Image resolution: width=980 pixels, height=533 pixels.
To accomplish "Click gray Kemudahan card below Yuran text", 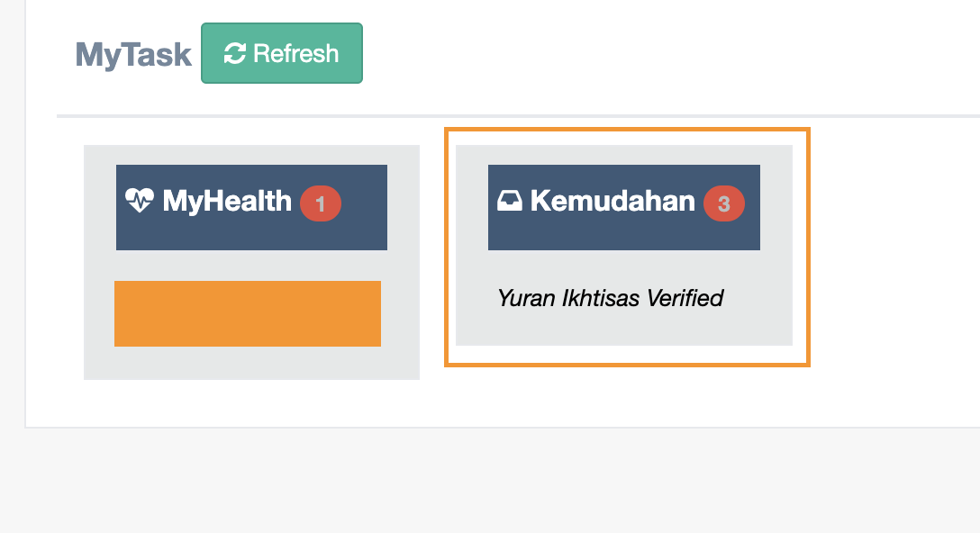I will pos(623,330).
